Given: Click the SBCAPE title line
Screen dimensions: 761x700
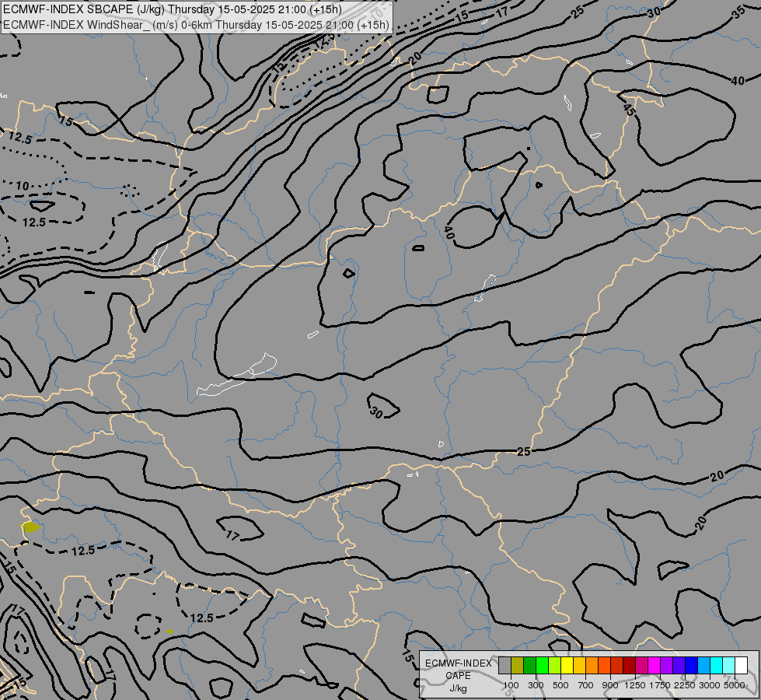Looking at the screenshot, I should (173, 9).
